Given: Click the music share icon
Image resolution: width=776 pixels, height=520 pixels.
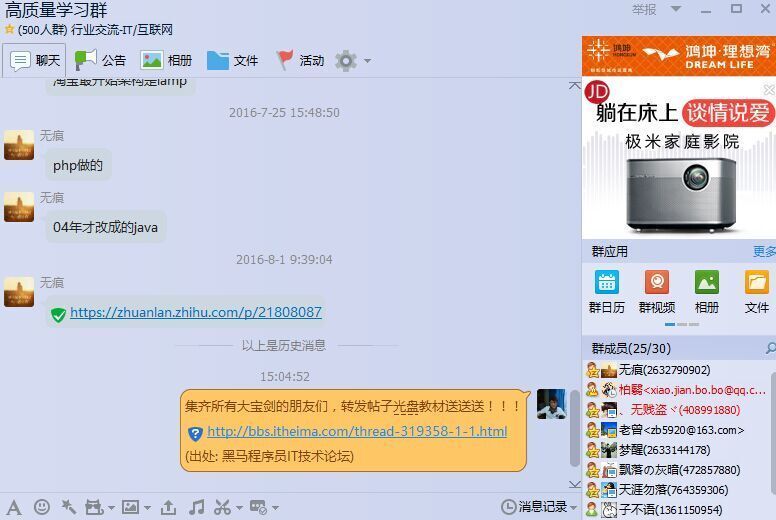Looking at the screenshot, I should (197, 507).
